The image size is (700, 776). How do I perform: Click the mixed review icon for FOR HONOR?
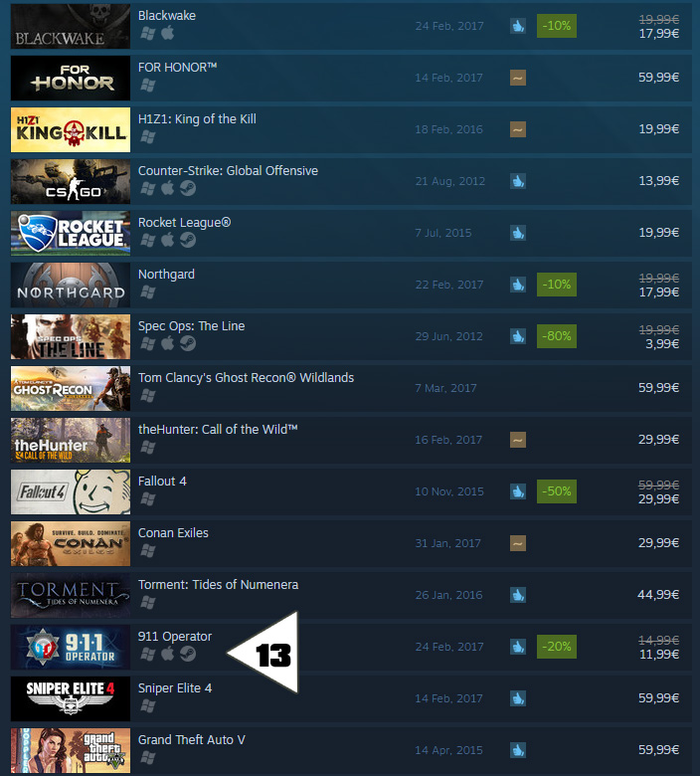pos(518,78)
